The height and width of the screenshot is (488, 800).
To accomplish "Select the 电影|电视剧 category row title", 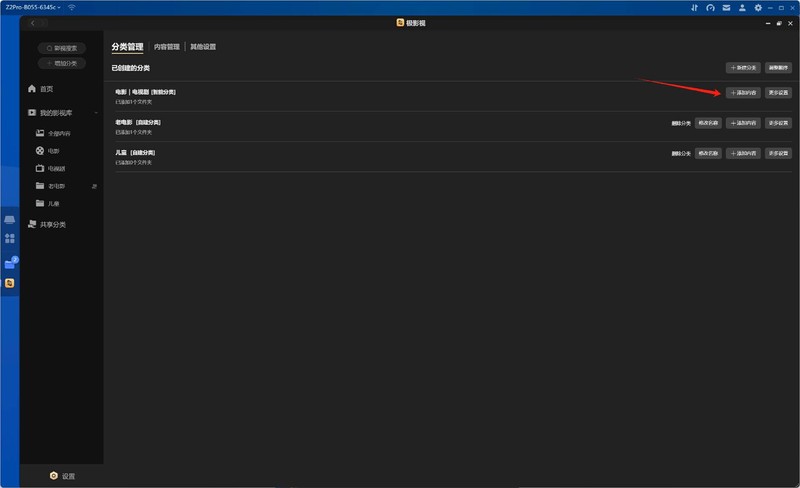I will [x=145, y=92].
